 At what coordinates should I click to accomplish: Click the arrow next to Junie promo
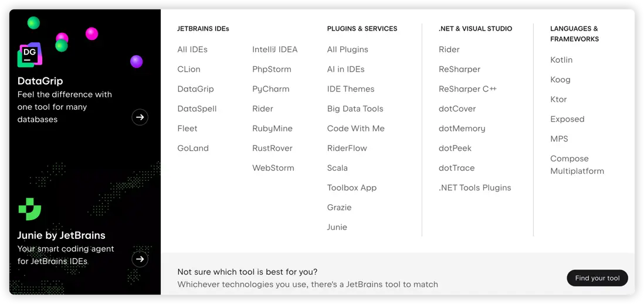click(x=140, y=259)
